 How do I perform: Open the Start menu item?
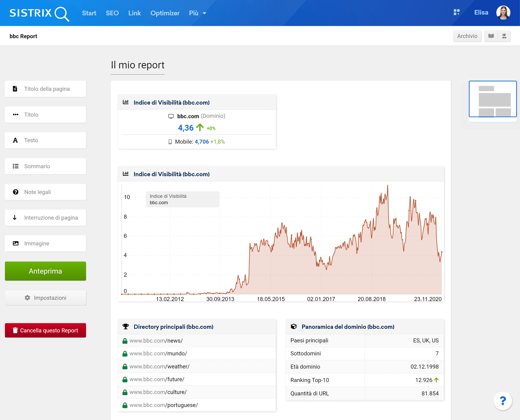[89, 13]
